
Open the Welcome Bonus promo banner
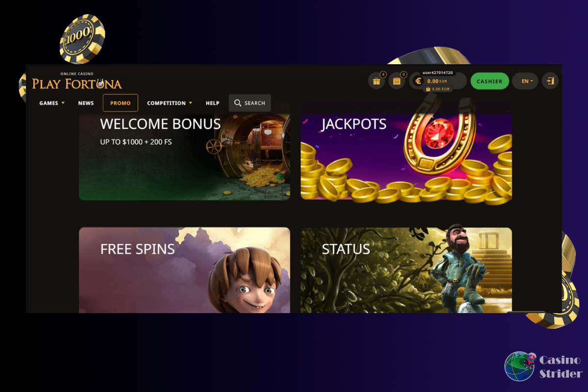coord(184,156)
